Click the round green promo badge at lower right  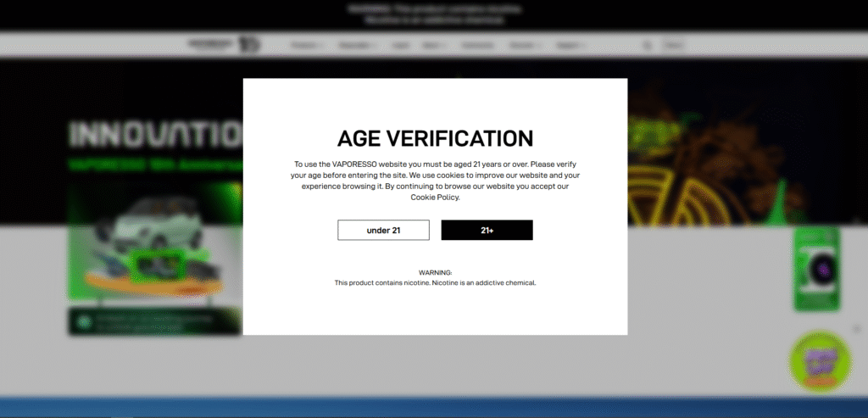coord(821,361)
